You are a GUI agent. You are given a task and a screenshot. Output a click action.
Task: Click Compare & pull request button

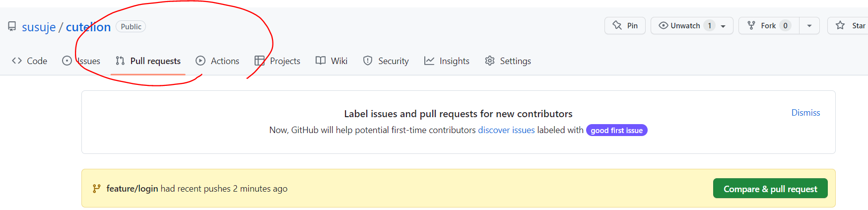[770, 189]
